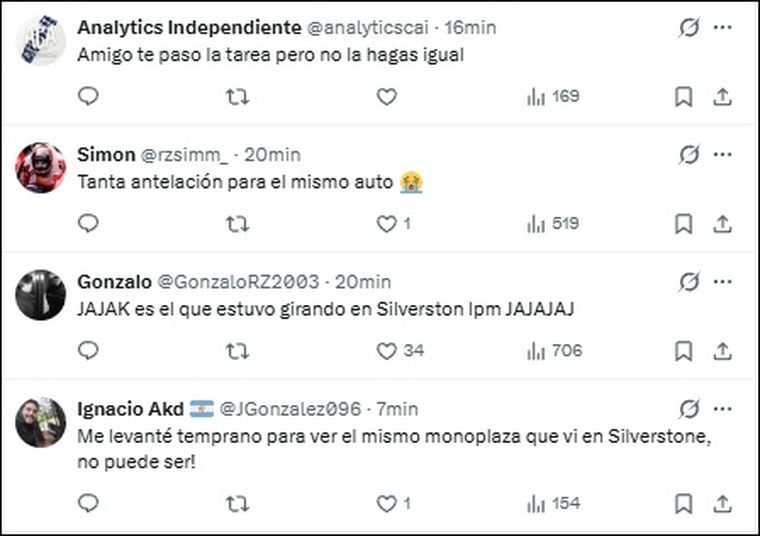Bookmark Simon's tweet
The image size is (760, 536).
point(683,224)
